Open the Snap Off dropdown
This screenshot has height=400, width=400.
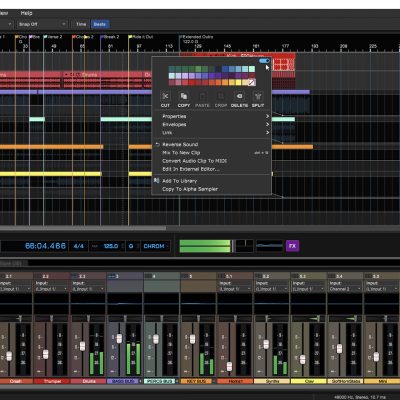[x=41, y=24]
